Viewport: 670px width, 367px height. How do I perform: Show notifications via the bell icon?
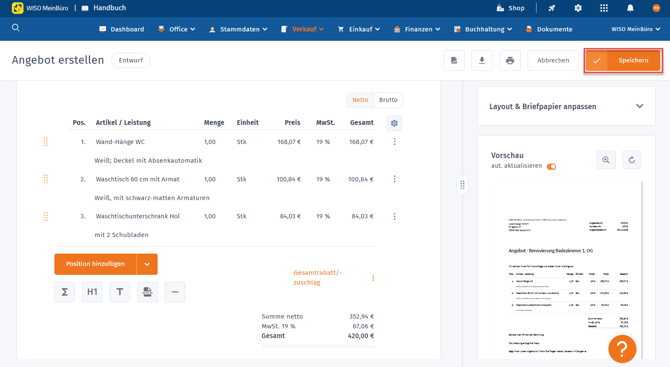point(630,8)
